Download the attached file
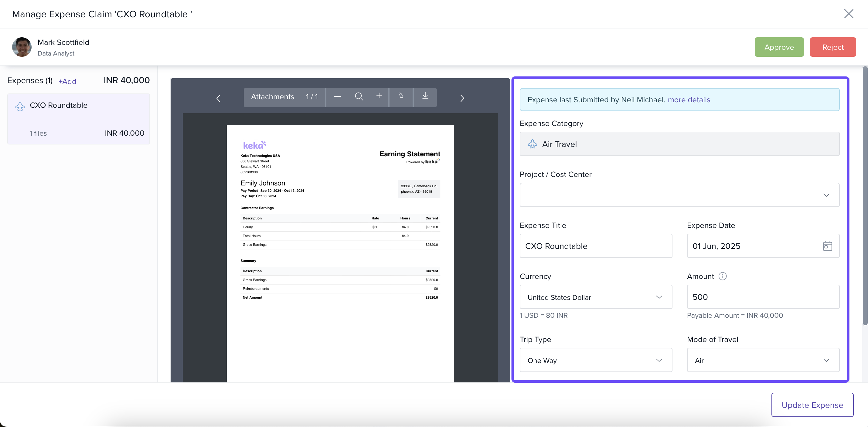 [425, 96]
